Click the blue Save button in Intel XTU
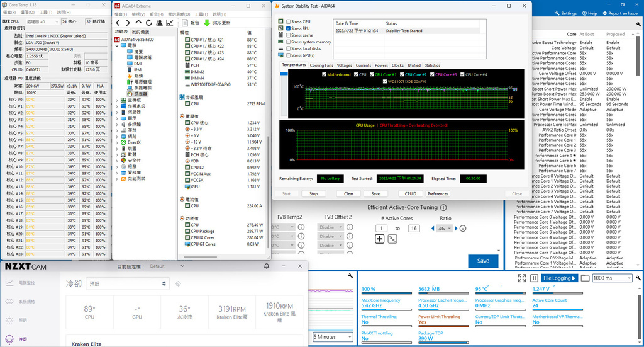 pos(483,261)
